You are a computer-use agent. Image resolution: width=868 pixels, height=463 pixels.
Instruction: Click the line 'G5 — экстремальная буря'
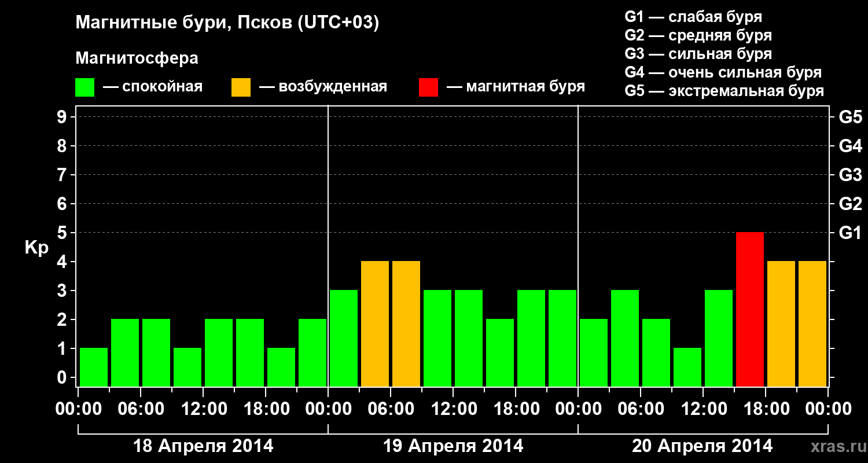pyautogui.click(x=724, y=91)
